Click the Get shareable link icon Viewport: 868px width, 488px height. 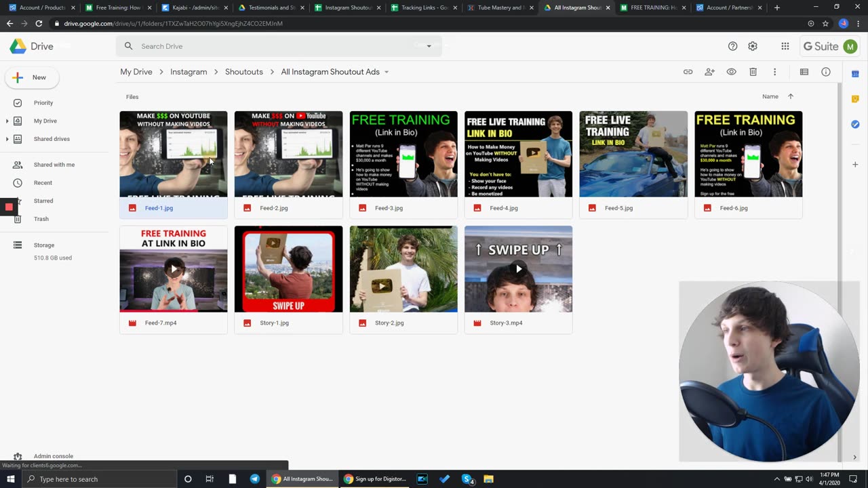pos(688,72)
